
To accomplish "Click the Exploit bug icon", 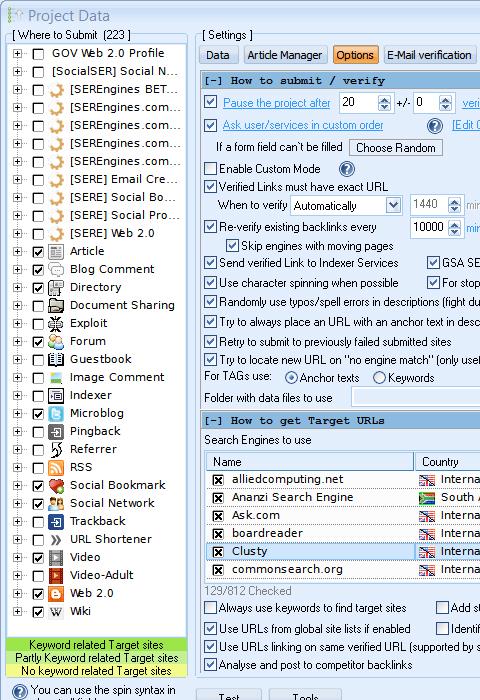I will pos(56,324).
